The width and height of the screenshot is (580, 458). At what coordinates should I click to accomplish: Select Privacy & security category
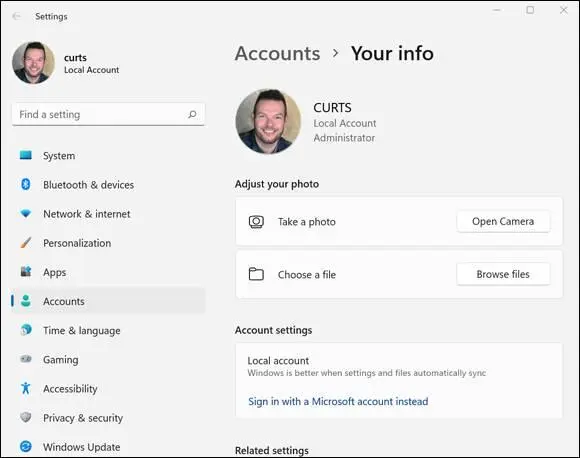[108, 417]
